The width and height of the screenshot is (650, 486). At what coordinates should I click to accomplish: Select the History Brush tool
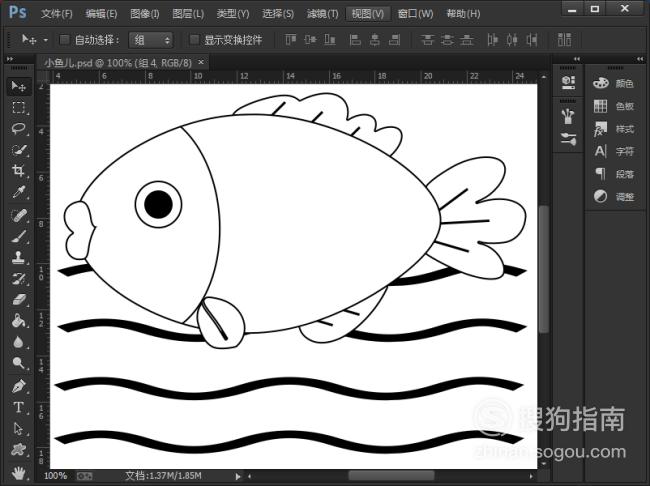19,279
